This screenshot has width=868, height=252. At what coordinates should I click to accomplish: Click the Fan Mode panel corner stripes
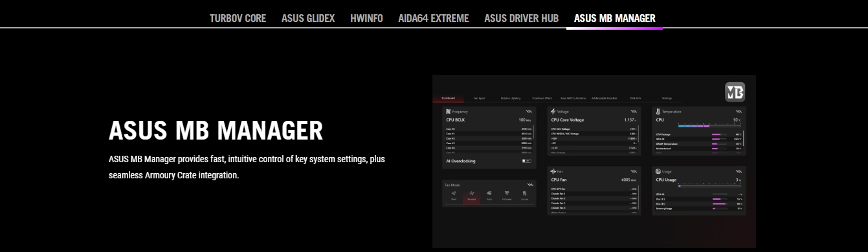coord(530,185)
